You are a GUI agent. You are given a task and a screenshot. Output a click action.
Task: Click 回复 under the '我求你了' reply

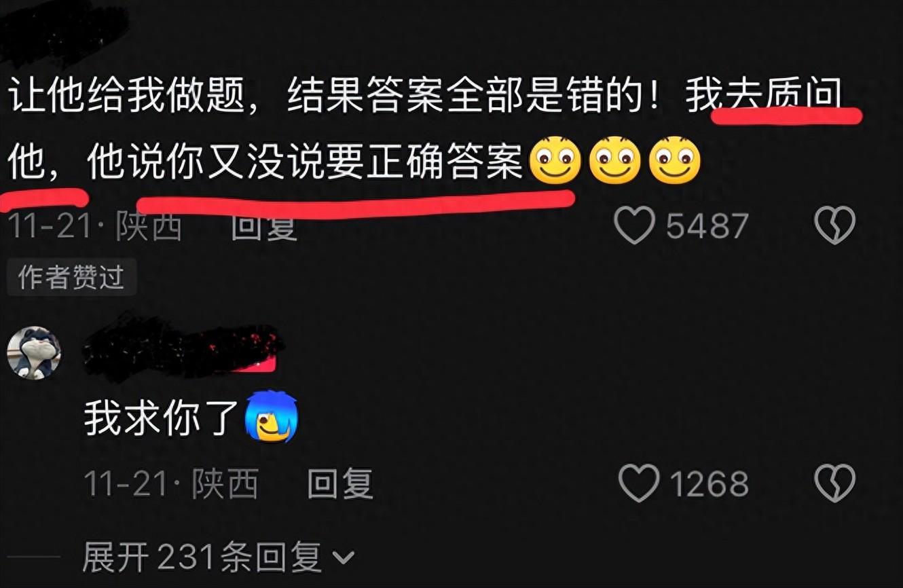click(x=340, y=484)
